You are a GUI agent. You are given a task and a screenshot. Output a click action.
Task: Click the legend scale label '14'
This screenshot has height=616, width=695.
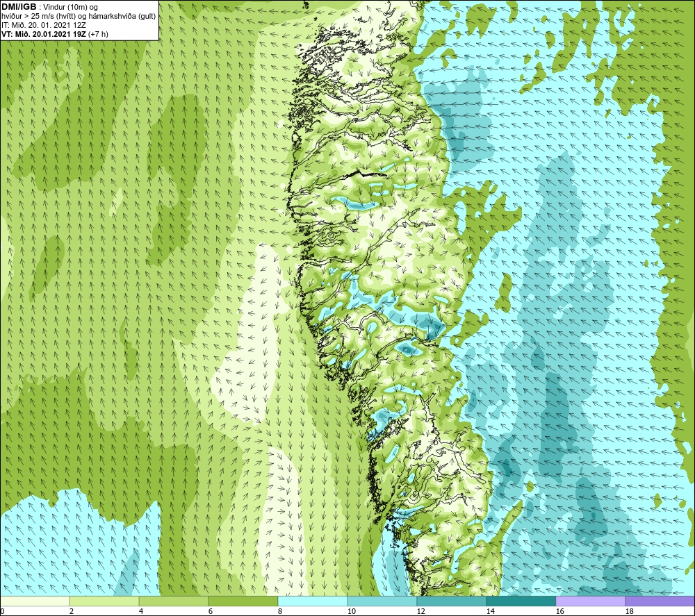coord(490,612)
